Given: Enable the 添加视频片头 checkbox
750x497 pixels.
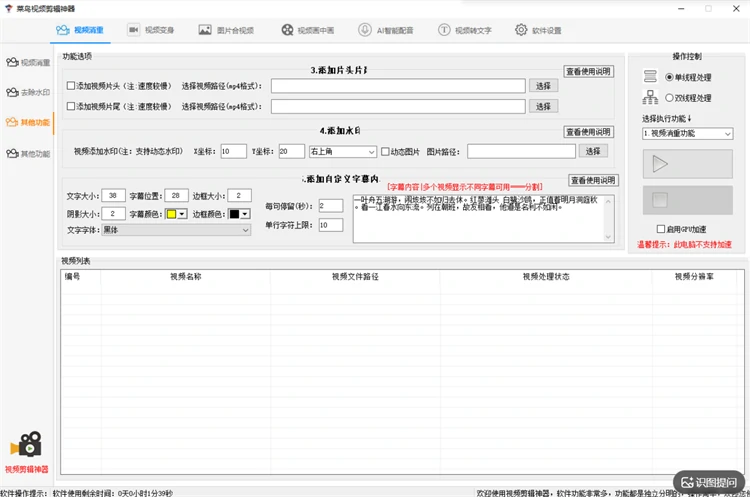Looking at the screenshot, I should (x=71, y=86).
